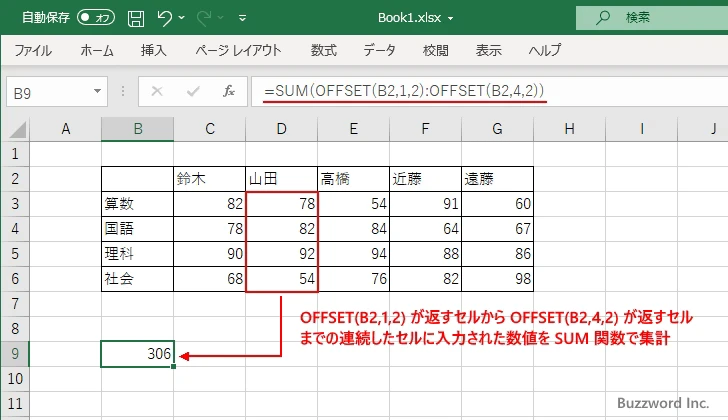Click the search magnifier icon

coord(603,18)
